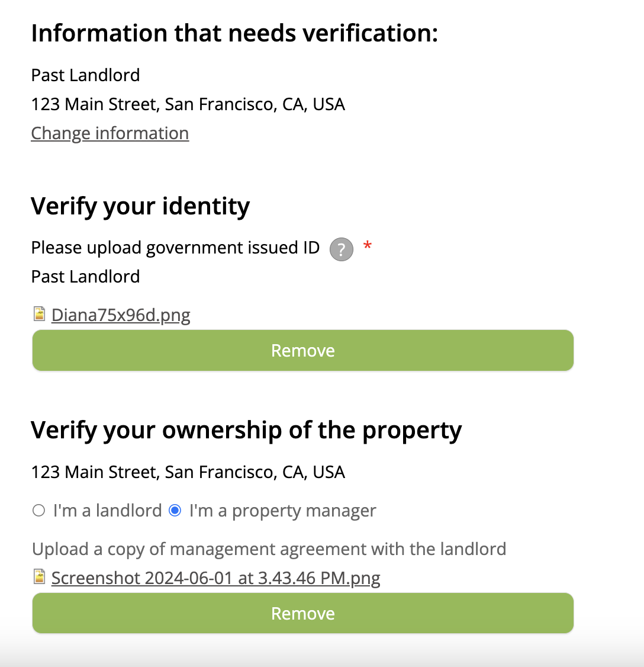The width and height of the screenshot is (644, 667).
Task: Click the "Upload a copy of management agreement" text
Action: (x=269, y=549)
